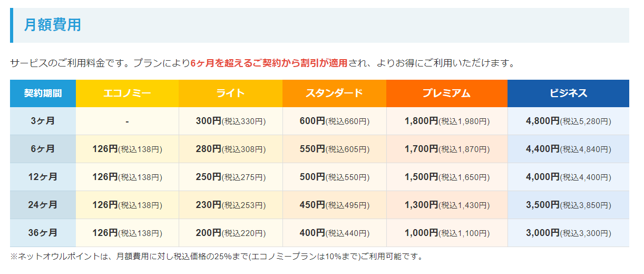
Task: Click the エコノミー plan column header
Action: point(127,93)
